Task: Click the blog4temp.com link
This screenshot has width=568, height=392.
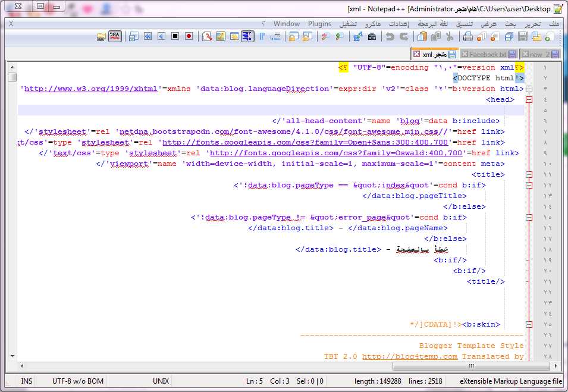Action: [x=410, y=356]
